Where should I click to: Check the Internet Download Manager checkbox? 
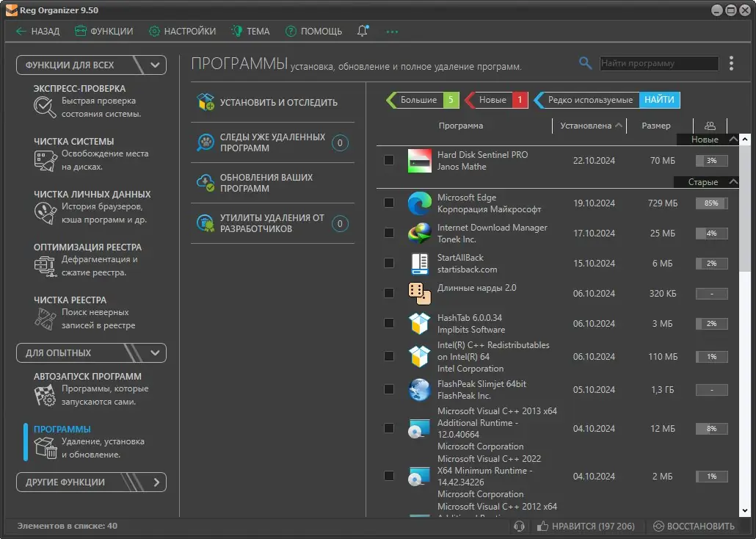pos(388,233)
